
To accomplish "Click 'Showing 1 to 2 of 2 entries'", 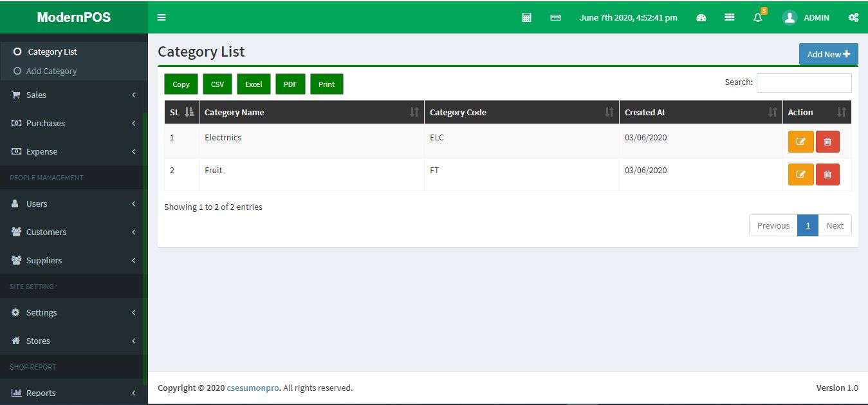I will pos(213,207).
